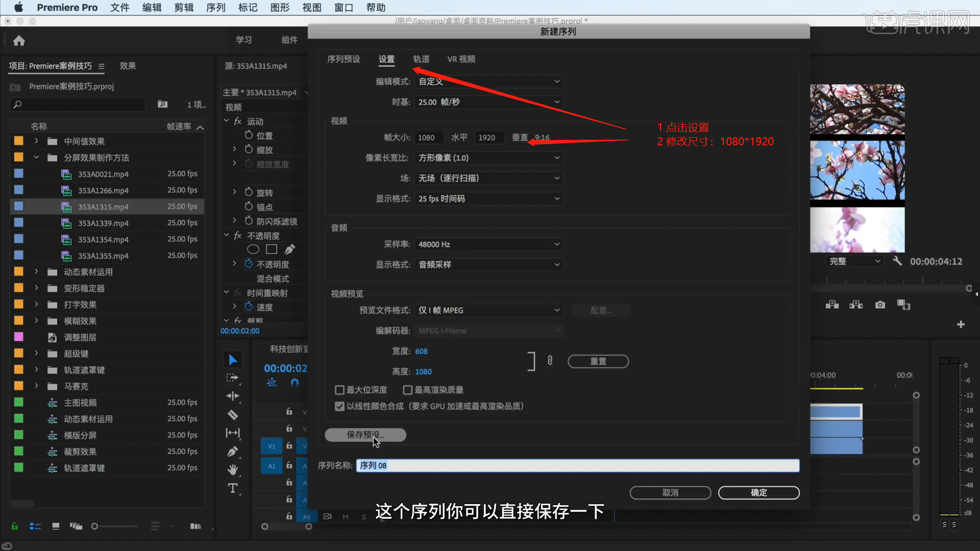The width and height of the screenshot is (980, 551).
Task: Pick the opacity free-draw pen mask
Action: pos(290,249)
